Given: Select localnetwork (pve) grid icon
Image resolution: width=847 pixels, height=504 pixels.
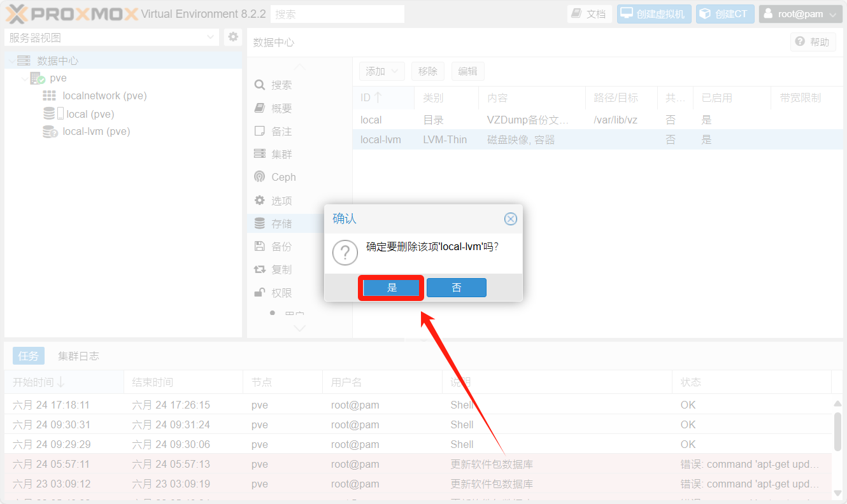Looking at the screenshot, I should pyautogui.click(x=50, y=96).
